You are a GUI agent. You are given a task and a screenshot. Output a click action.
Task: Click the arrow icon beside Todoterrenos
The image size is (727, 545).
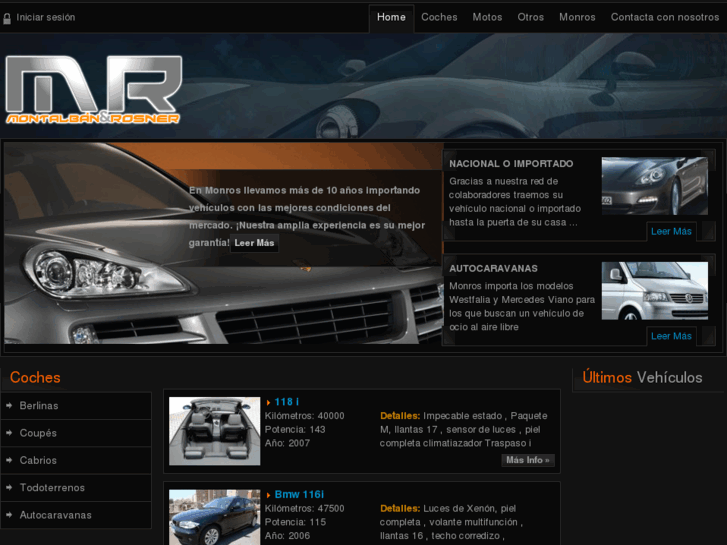9,487
